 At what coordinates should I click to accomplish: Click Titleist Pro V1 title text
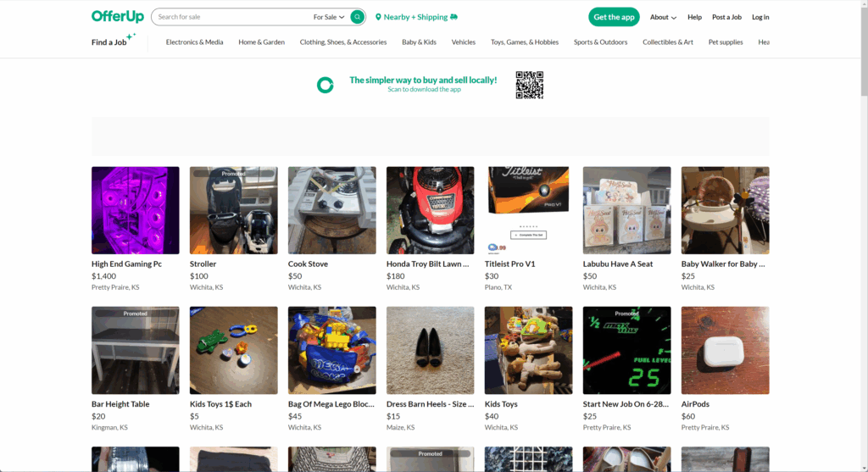tap(509, 264)
